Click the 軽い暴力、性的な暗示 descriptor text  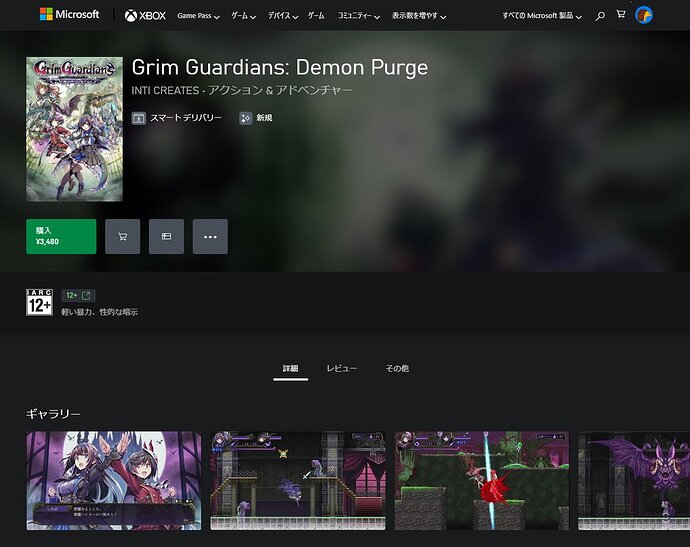point(100,312)
